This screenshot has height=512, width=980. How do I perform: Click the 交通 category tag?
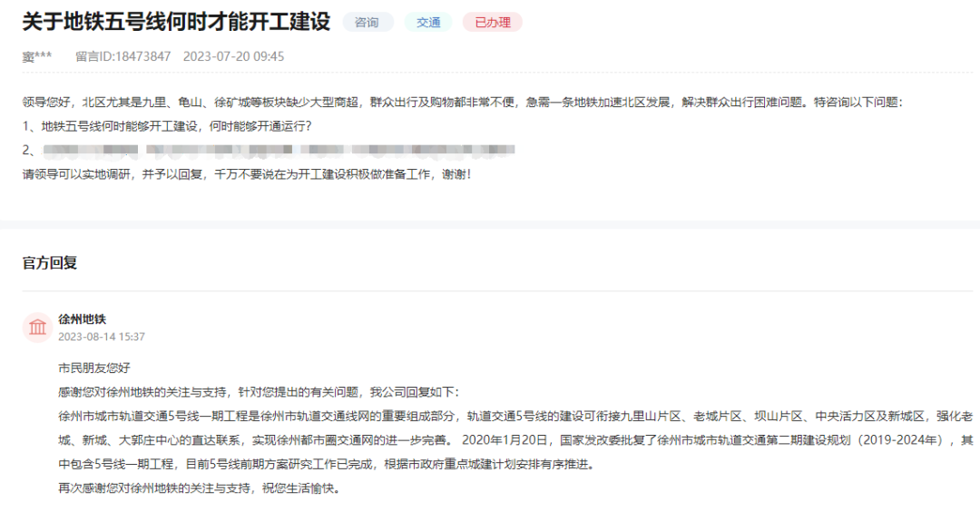point(428,23)
